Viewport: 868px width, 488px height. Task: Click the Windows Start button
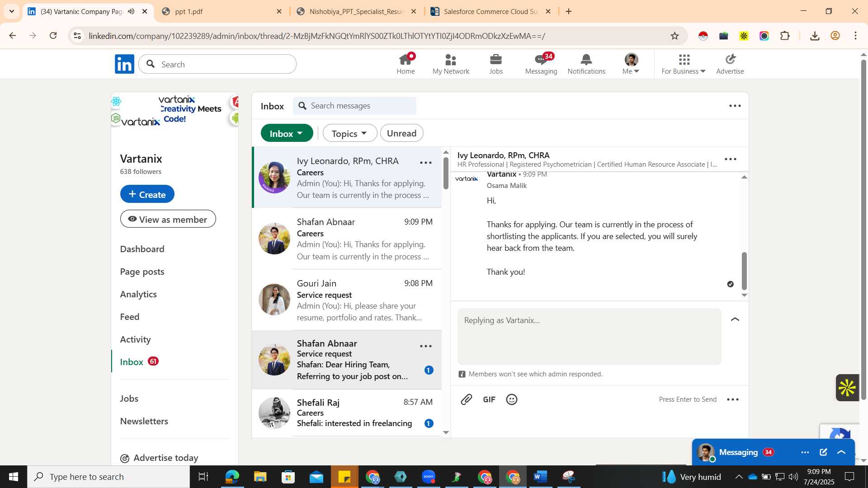pos(14,477)
